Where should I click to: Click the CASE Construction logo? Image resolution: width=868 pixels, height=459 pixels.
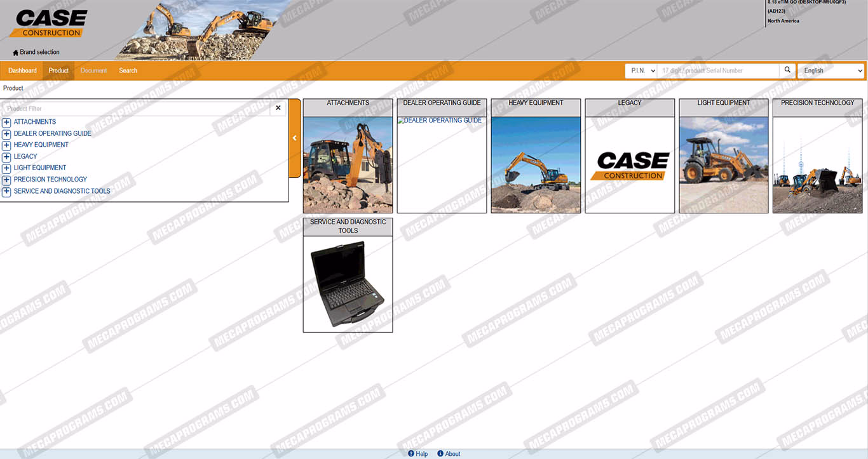click(48, 23)
